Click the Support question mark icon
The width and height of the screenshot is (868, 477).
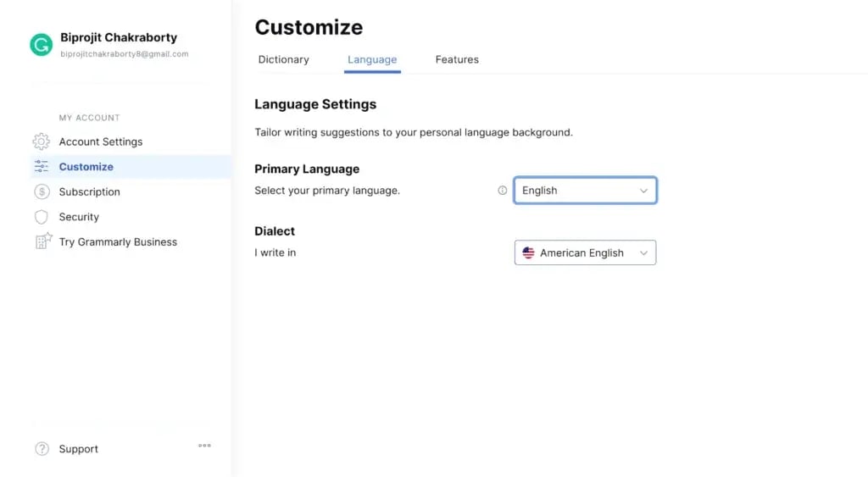pyautogui.click(x=42, y=449)
